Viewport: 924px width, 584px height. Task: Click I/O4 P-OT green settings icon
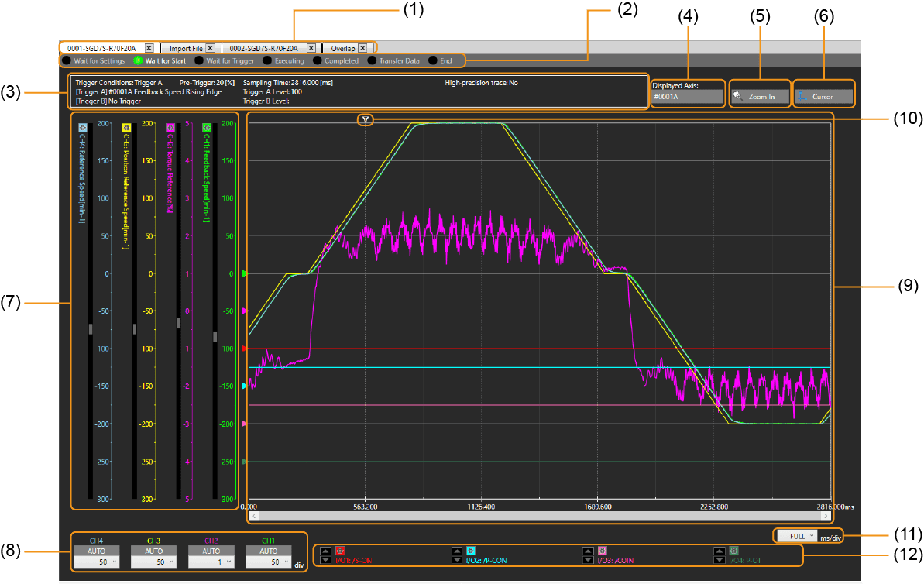(733, 551)
